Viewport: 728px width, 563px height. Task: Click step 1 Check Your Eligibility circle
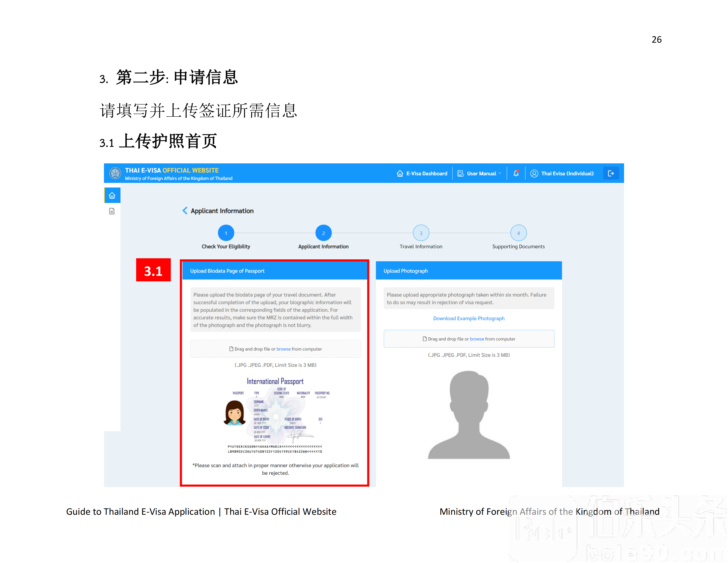point(226,232)
